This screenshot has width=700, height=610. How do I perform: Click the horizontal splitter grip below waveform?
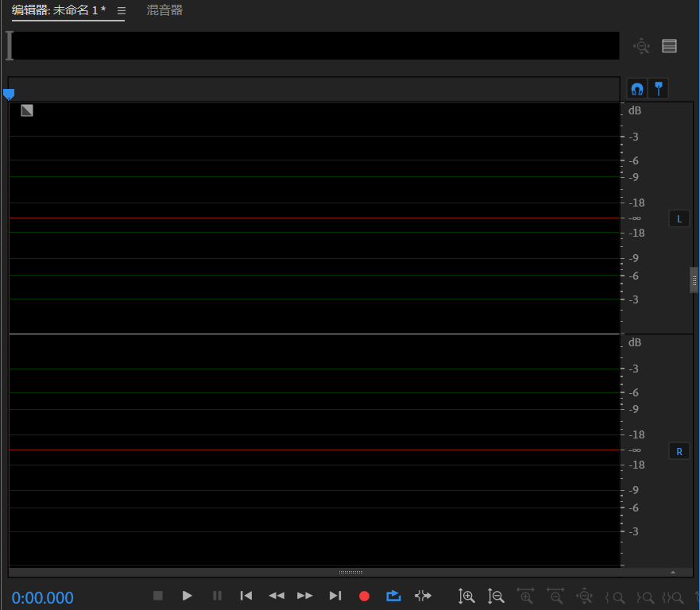pyautogui.click(x=350, y=572)
